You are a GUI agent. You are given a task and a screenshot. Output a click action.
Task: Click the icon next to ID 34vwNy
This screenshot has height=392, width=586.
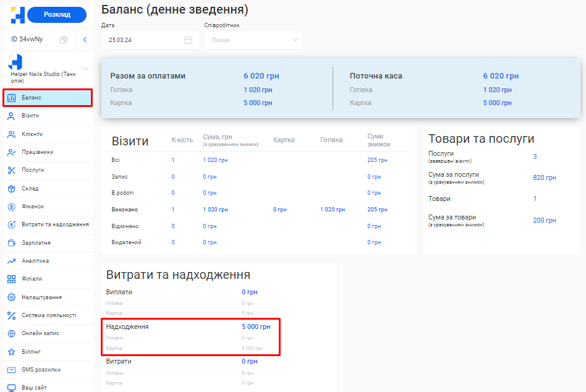63,40
